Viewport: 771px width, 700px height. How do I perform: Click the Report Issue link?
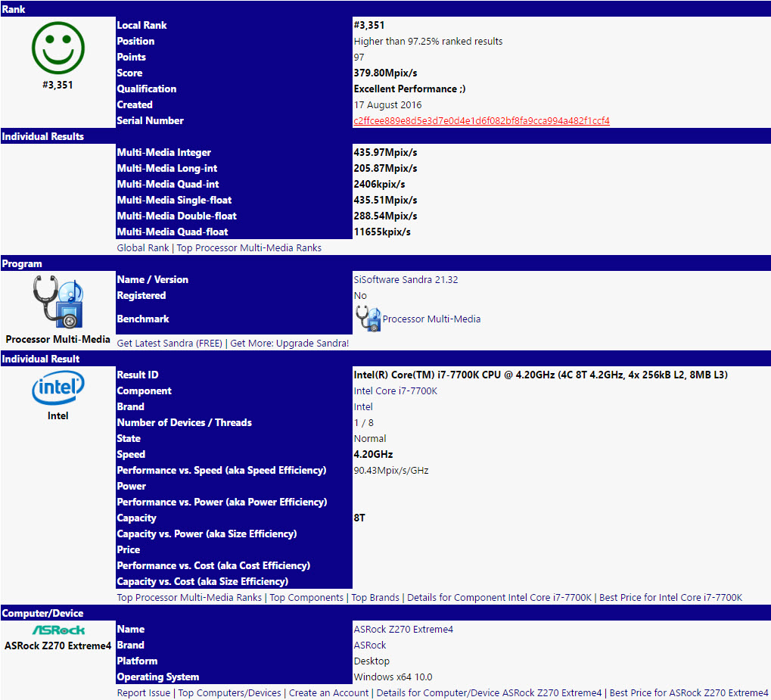(x=144, y=692)
